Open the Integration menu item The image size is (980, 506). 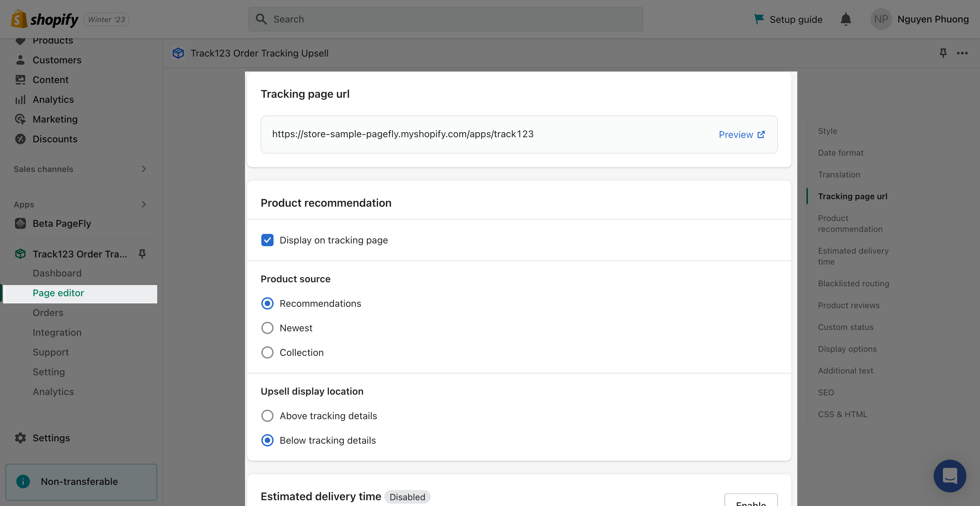pos(57,332)
